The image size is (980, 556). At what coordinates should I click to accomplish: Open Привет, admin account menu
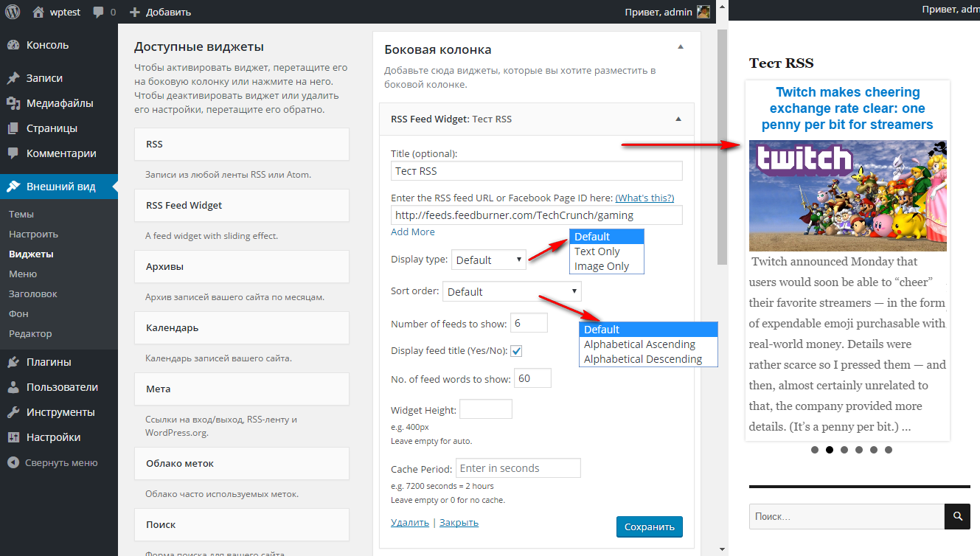pyautogui.click(x=667, y=12)
